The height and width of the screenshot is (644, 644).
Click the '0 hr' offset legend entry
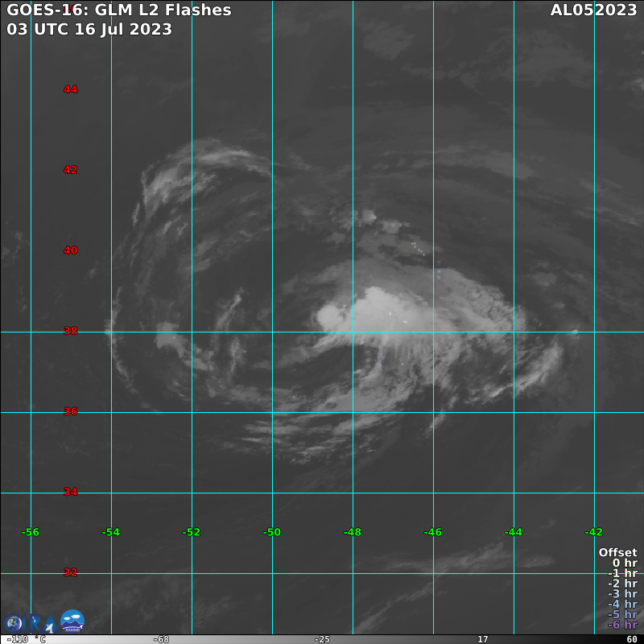click(625, 563)
